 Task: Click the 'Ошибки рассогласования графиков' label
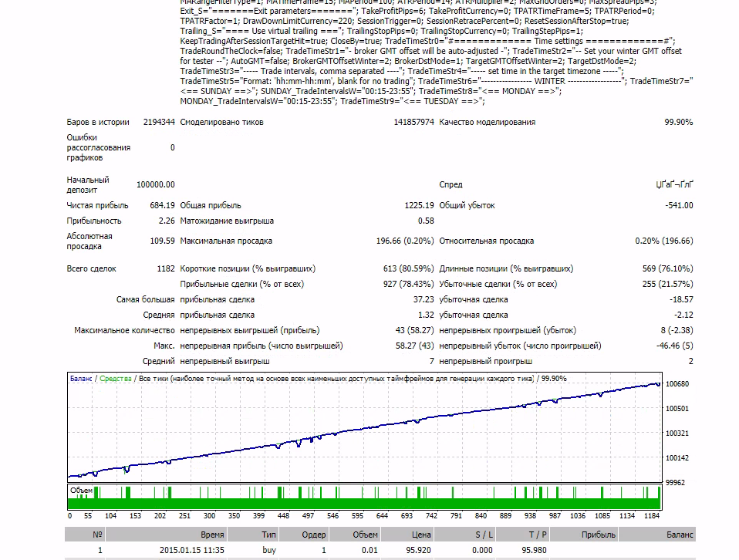99,147
